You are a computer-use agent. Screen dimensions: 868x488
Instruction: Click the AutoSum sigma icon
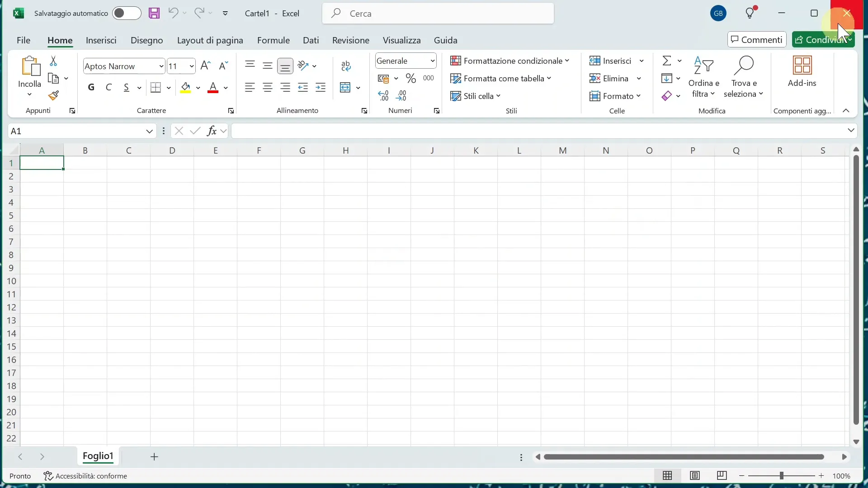click(x=667, y=61)
